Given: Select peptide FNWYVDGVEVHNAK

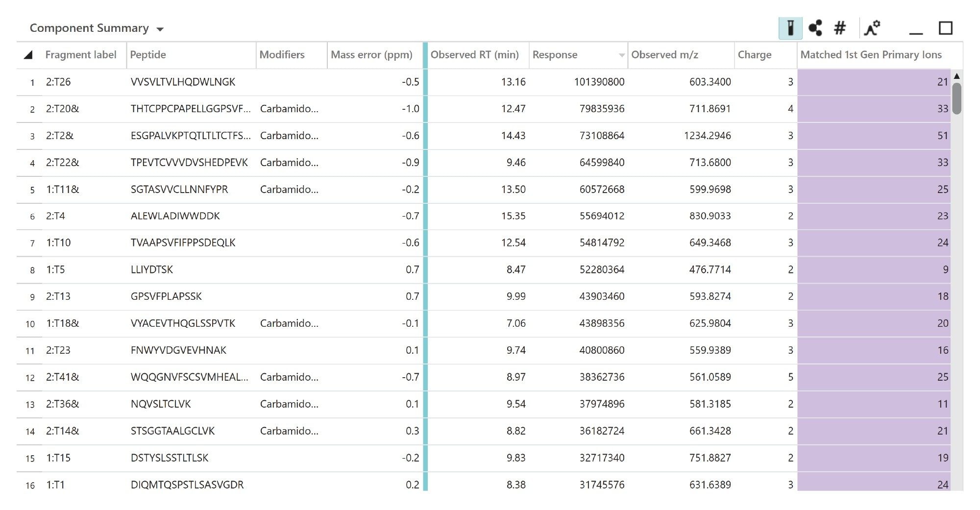Looking at the screenshot, I should [x=178, y=351].
